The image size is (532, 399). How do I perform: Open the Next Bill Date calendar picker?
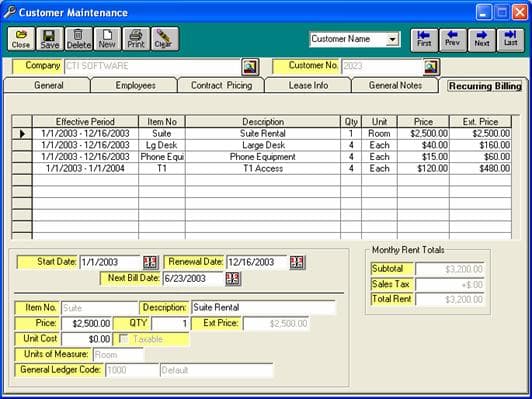pyautogui.click(x=233, y=279)
